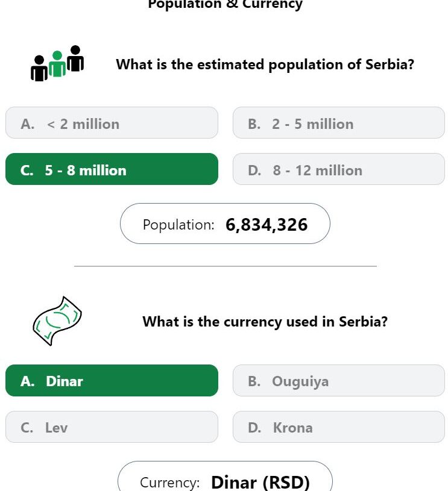Click the Serbia currency question text
The width and height of the screenshot is (448, 491).
click(x=265, y=322)
